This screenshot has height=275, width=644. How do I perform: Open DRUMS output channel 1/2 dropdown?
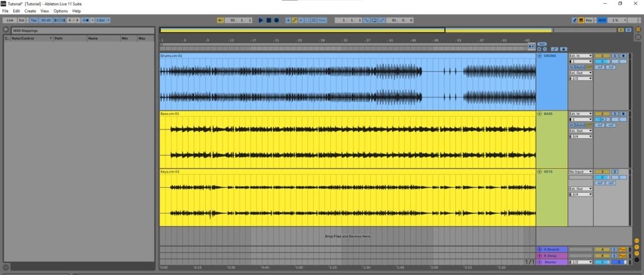pyautogui.click(x=580, y=78)
